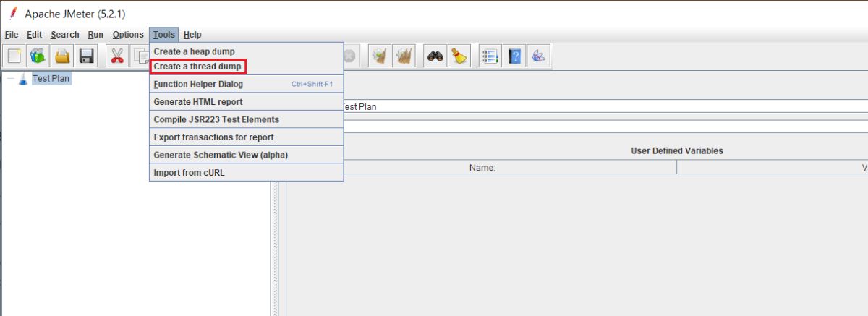Click the User Defined Variables heading
This screenshot has height=316, width=868.
coord(677,150)
